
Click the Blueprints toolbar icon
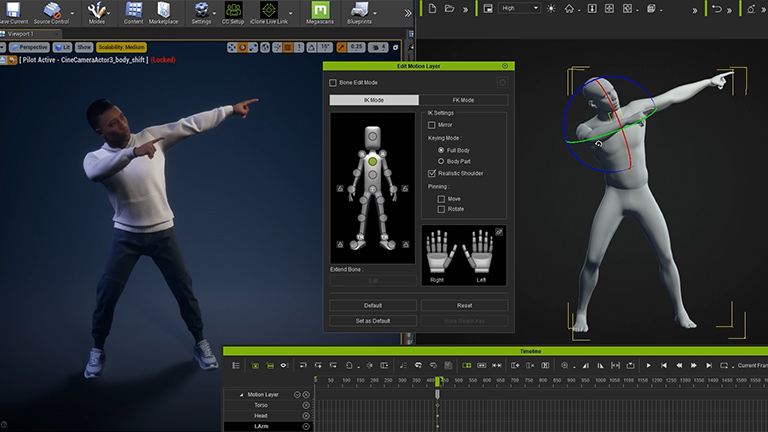[x=360, y=10]
